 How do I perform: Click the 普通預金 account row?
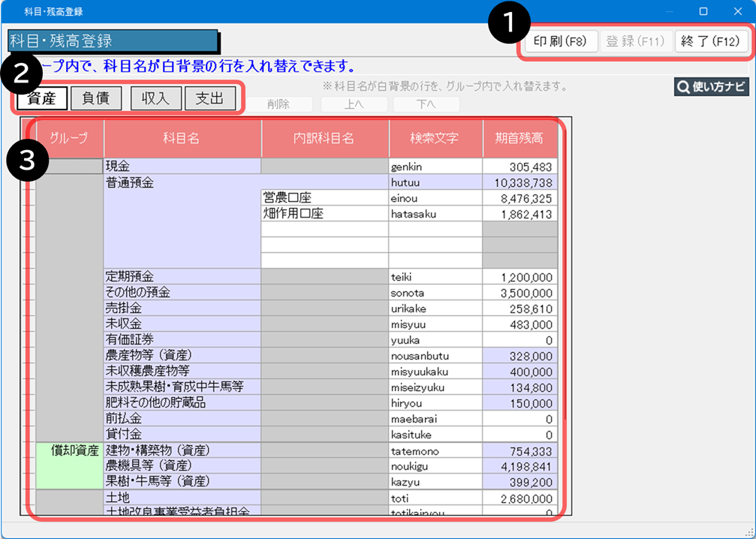click(x=182, y=182)
